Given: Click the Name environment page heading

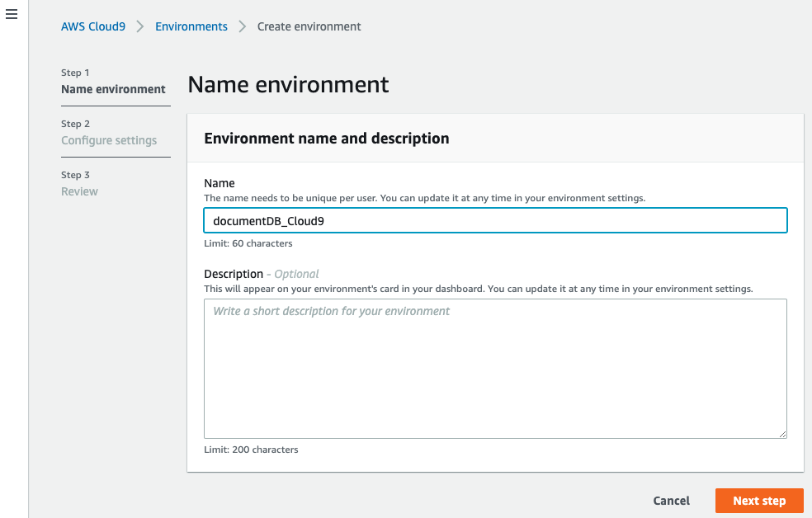Looking at the screenshot, I should pyautogui.click(x=288, y=84).
